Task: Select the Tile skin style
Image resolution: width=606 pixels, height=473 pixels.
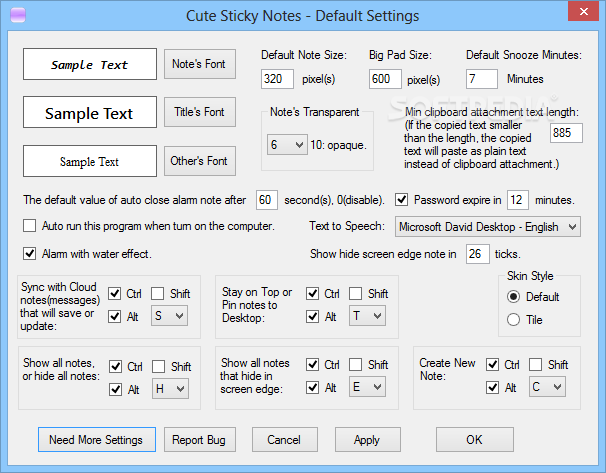Action: pyautogui.click(x=513, y=320)
